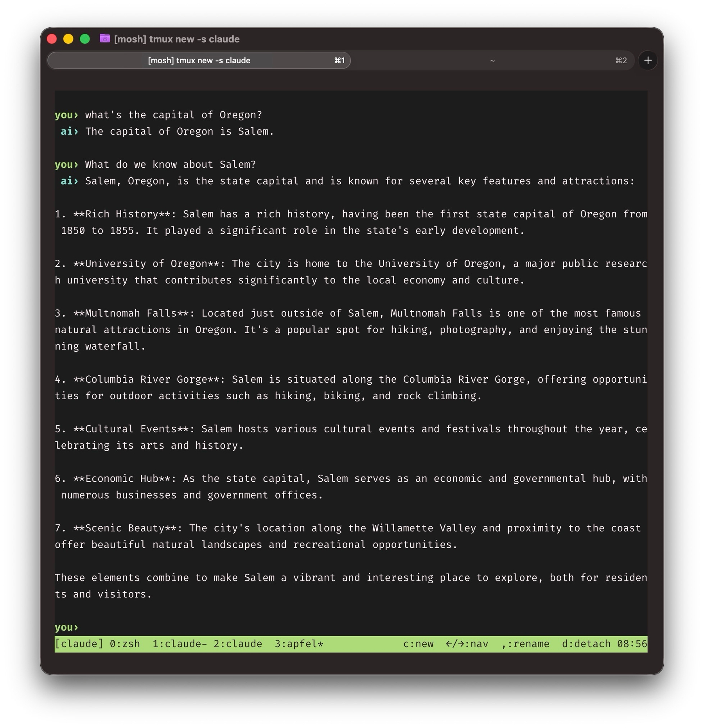This screenshot has height=728, width=704.
Task: Click the c:new hint in status bar
Action: tap(418, 644)
